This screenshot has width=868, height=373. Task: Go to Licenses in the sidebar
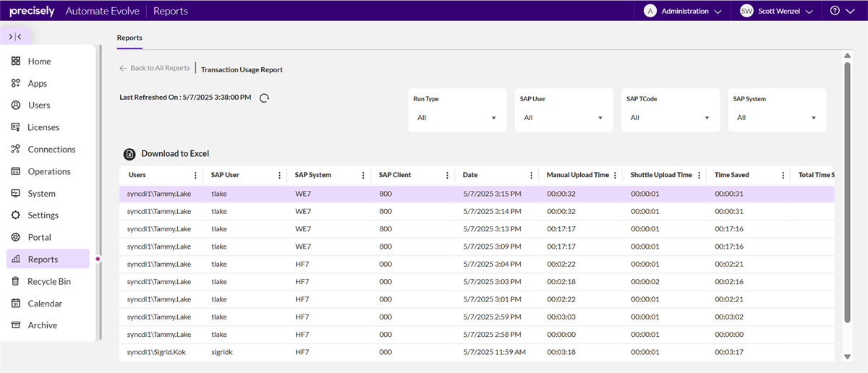tap(43, 127)
